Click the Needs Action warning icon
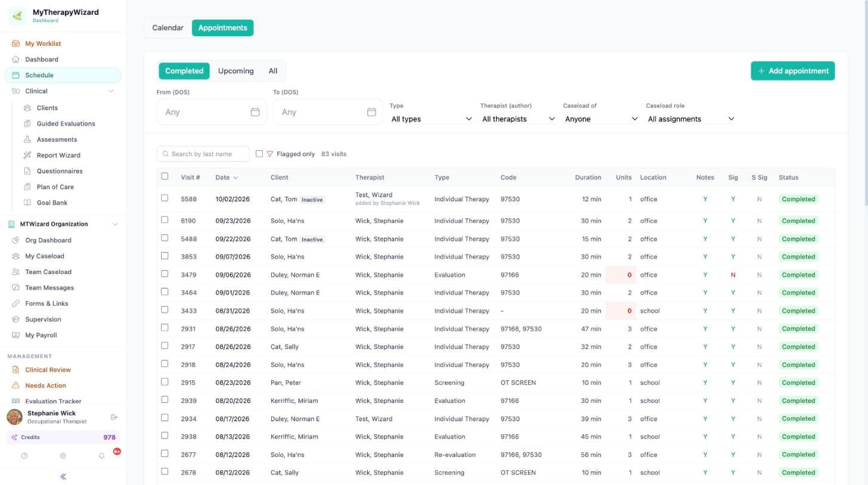This screenshot has height=485, width=868. pyautogui.click(x=15, y=385)
